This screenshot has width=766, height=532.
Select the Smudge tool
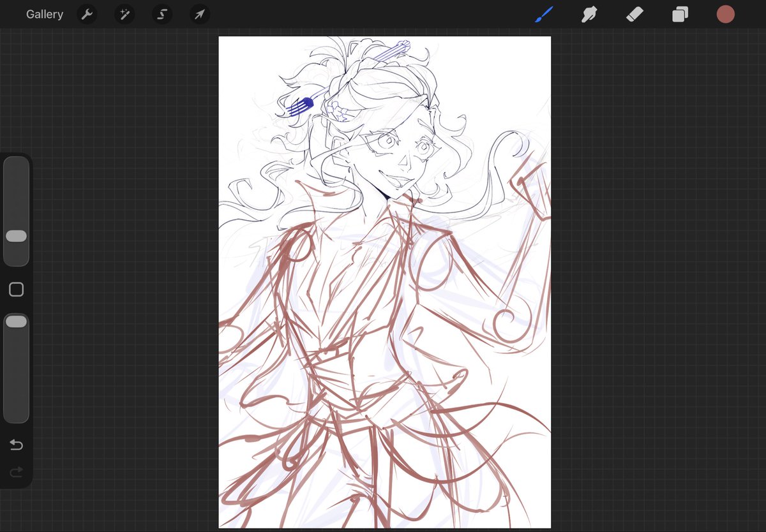click(x=589, y=14)
